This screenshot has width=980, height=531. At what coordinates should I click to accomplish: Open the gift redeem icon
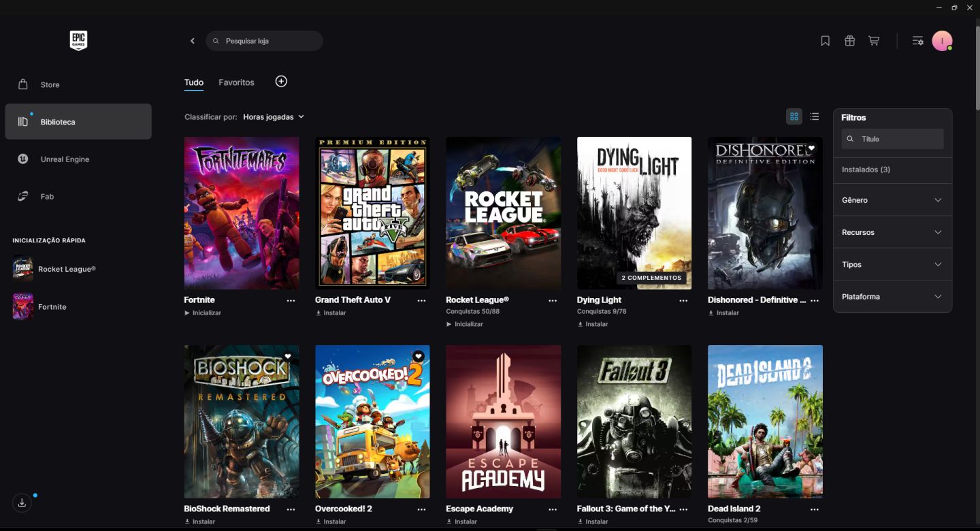coord(849,41)
